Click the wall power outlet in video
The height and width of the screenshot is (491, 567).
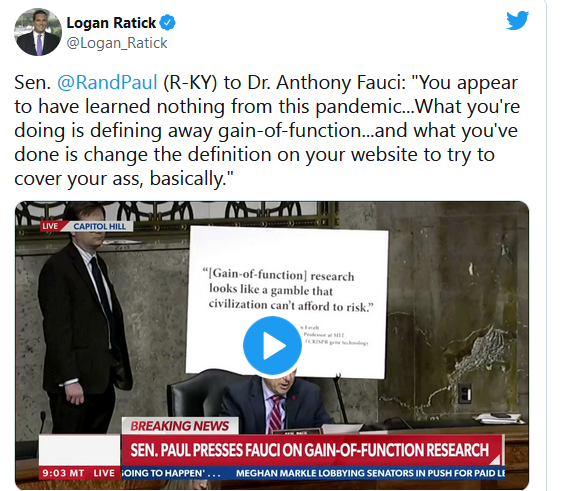[465, 393]
